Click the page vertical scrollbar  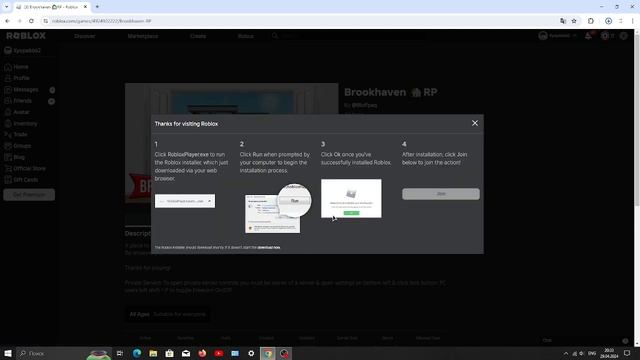(x=637, y=188)
